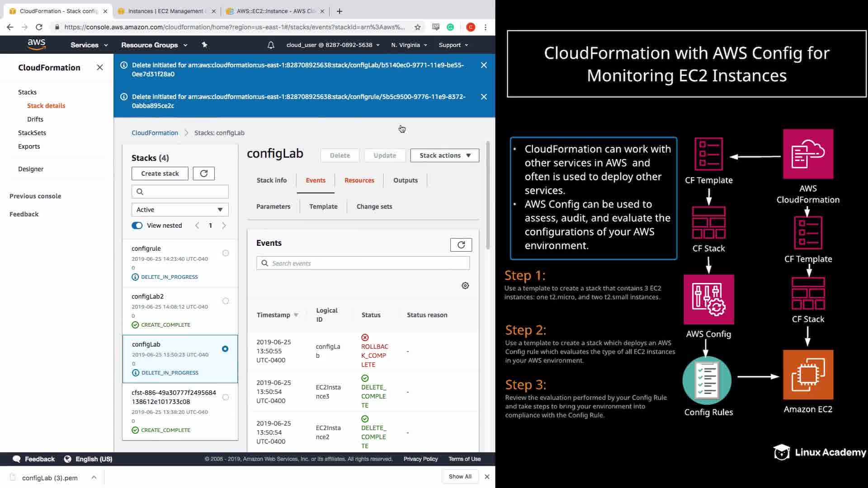Open Events table settings gear

465,286
